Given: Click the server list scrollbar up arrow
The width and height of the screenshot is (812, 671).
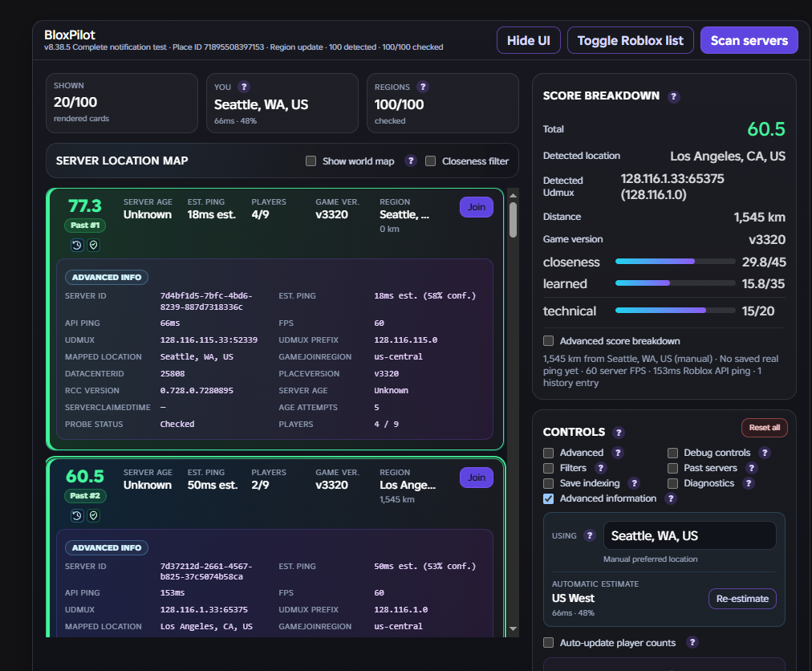Looking at the screenshot, I should (514, 195).
